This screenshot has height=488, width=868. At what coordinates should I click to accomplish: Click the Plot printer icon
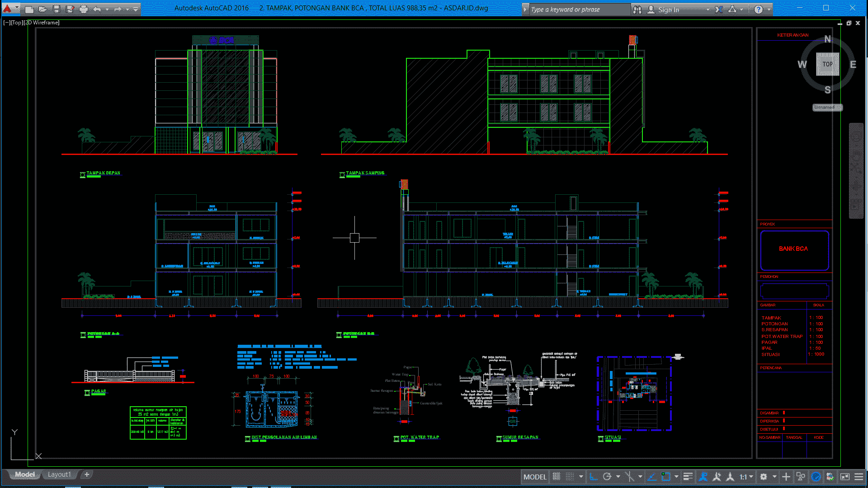pyautogui.click(x=84, y=9)
